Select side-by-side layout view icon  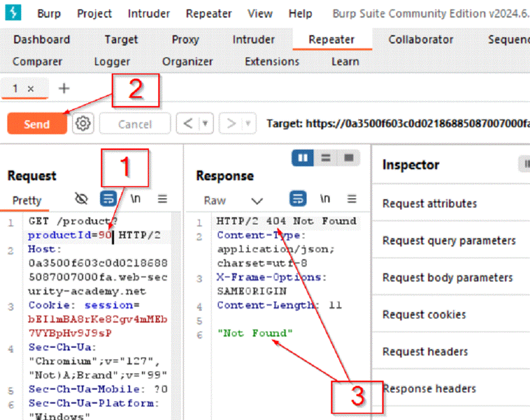[x=302, y=158]
